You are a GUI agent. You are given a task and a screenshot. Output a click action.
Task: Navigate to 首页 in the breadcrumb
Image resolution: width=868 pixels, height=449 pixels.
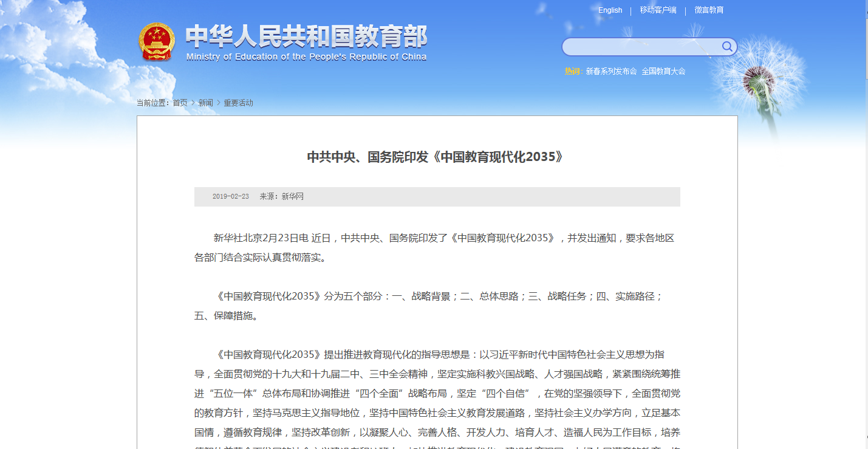point(180,103)
